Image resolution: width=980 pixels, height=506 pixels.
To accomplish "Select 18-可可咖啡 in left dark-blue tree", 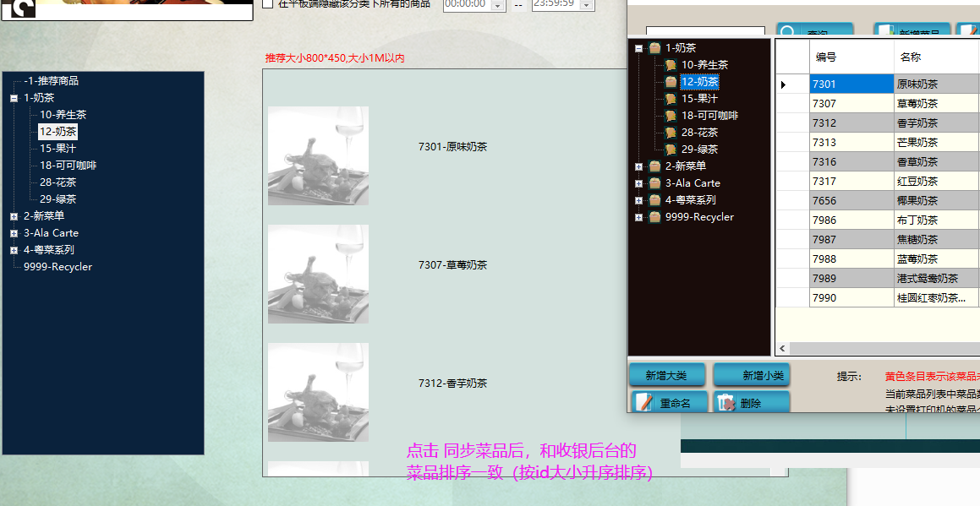I will tap(68, 166).
